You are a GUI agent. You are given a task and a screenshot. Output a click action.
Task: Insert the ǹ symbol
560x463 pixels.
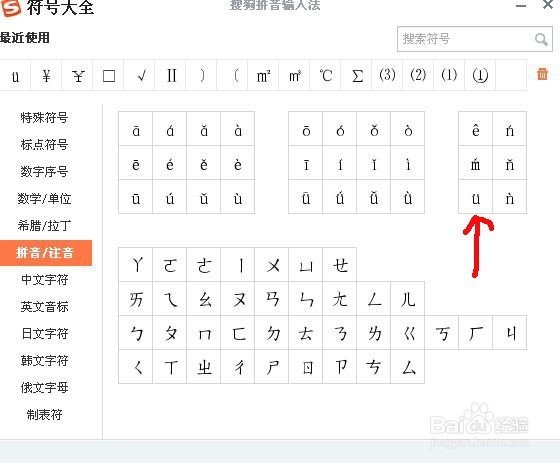point(510,197)
